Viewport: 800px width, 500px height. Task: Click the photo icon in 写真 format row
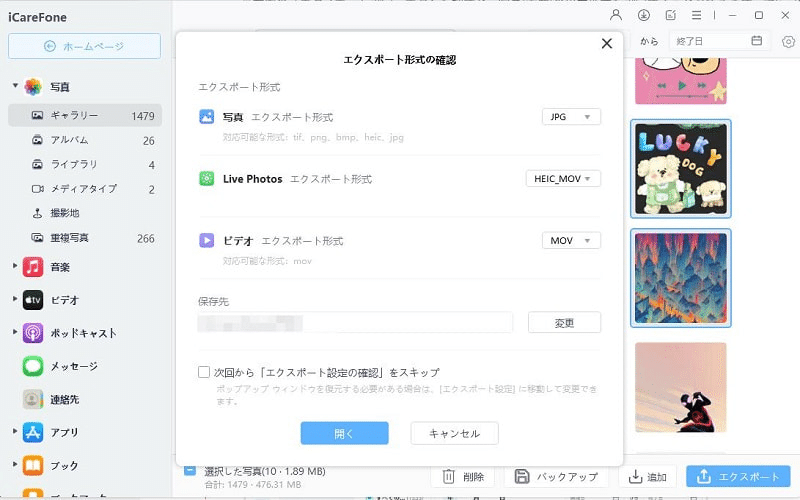(x=206, y=117)
